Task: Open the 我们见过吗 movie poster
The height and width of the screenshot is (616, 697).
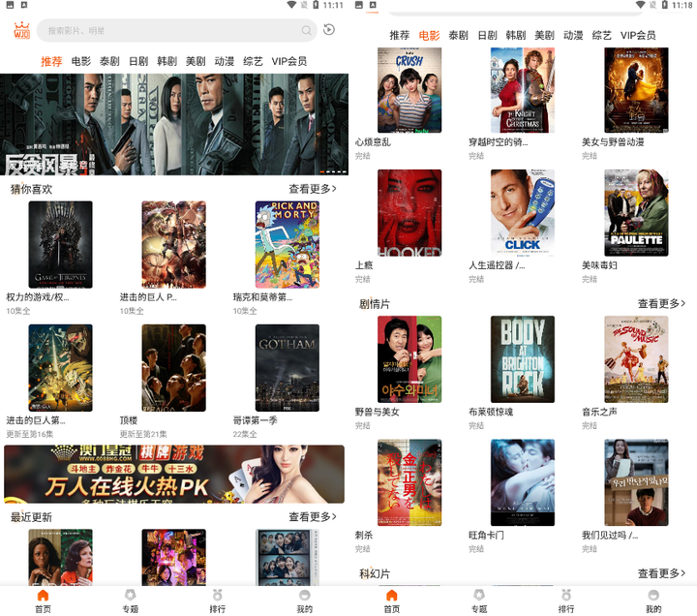Action: pos(636,482)
